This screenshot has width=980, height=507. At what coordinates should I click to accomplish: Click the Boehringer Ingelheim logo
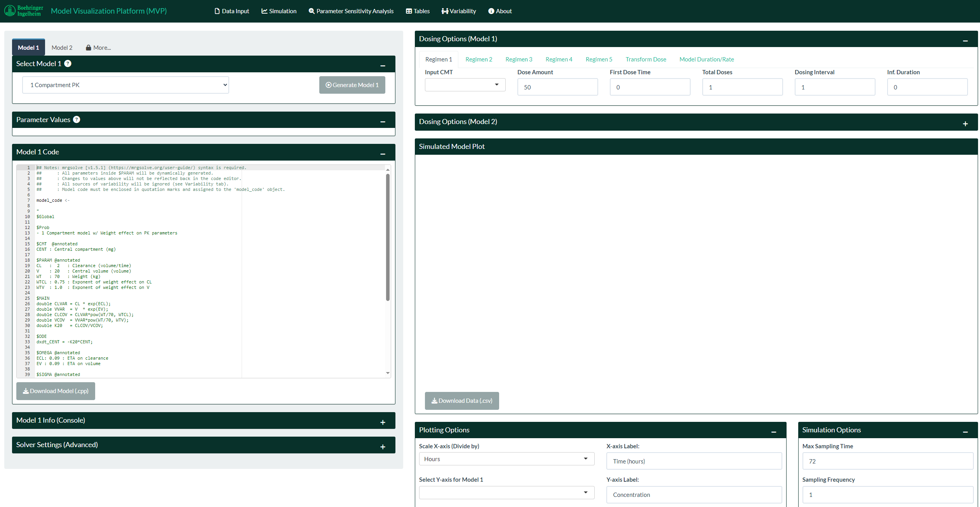coord(24,11)
